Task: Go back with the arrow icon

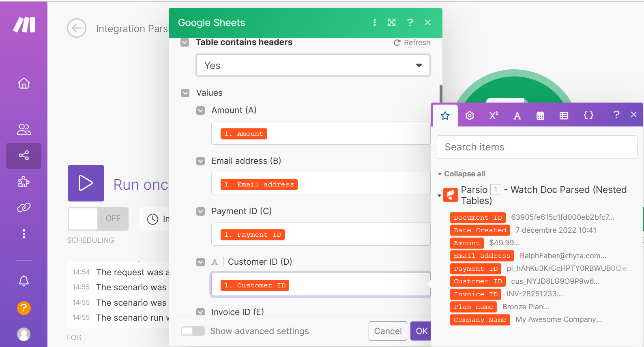Action: point(77,28)
